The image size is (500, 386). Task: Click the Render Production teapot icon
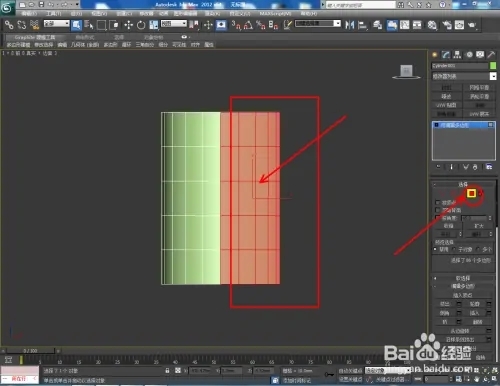click(x=472, y=25)
